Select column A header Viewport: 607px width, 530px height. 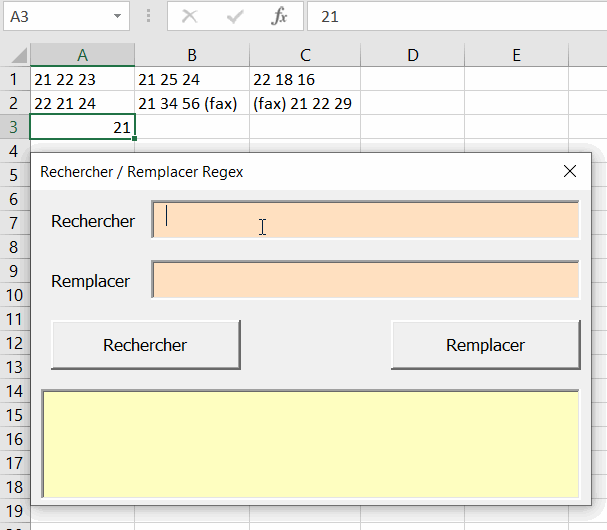82,56
